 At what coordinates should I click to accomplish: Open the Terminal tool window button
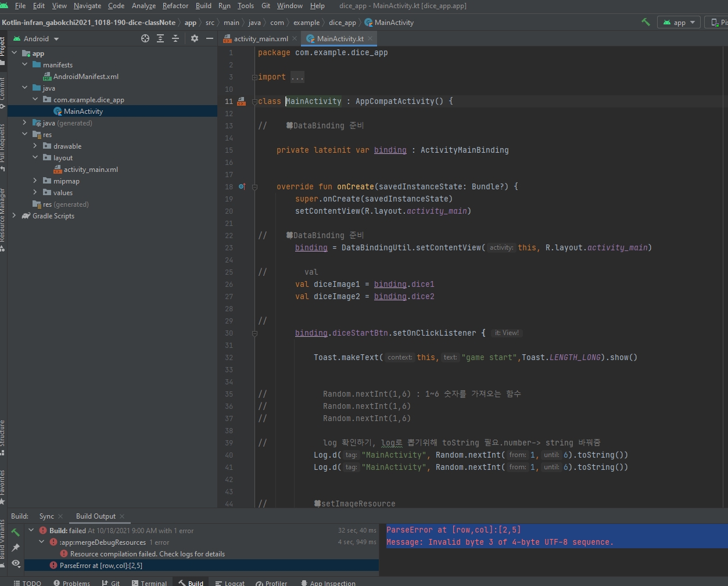click(149, 583)
